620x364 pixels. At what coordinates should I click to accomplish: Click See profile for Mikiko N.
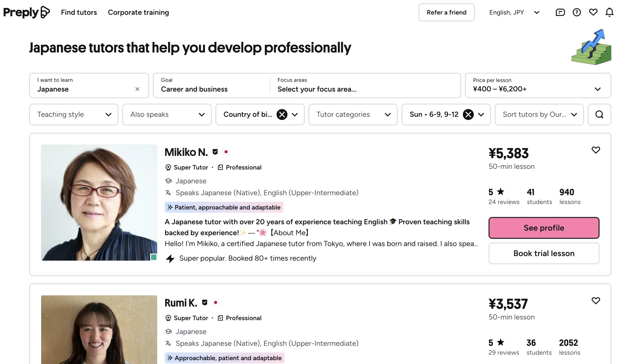coord(544,228)
